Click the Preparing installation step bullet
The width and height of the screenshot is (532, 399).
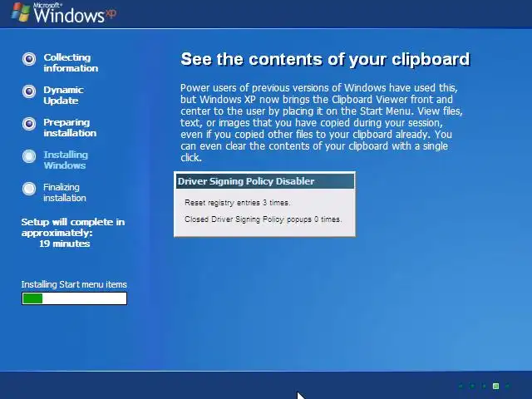29,124
